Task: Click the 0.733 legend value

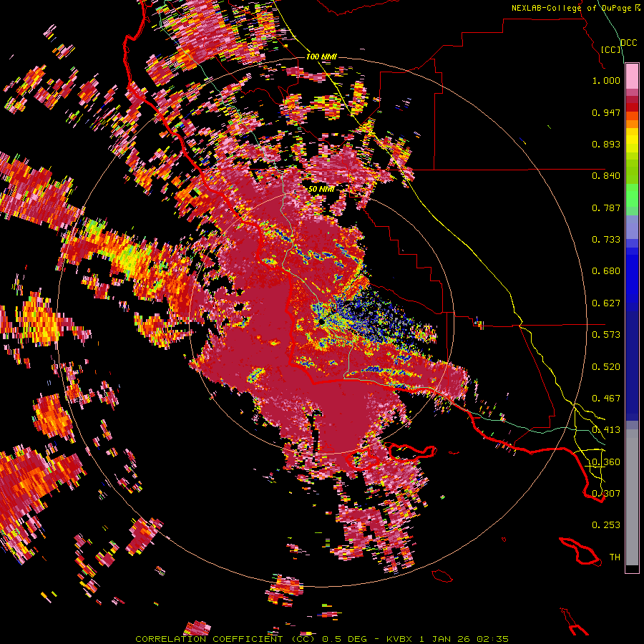Action: 606,240
